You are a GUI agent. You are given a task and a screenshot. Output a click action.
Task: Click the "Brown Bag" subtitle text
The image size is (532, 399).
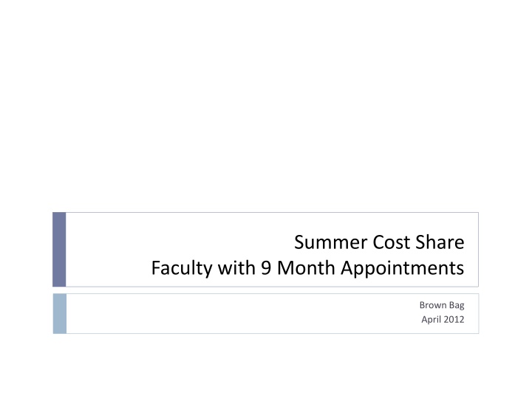pos(442,305)
